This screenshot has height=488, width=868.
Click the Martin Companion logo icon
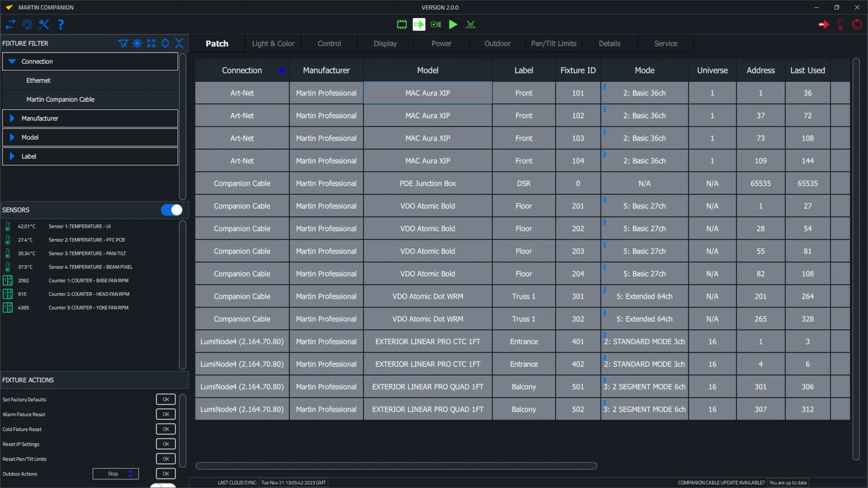(9, 7)
